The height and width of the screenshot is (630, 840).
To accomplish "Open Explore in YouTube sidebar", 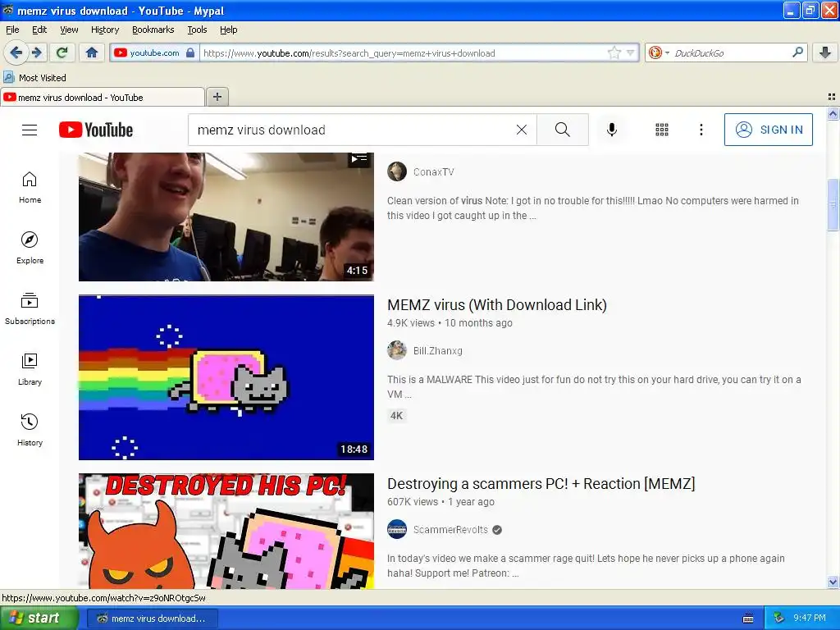I will point(30,248).
